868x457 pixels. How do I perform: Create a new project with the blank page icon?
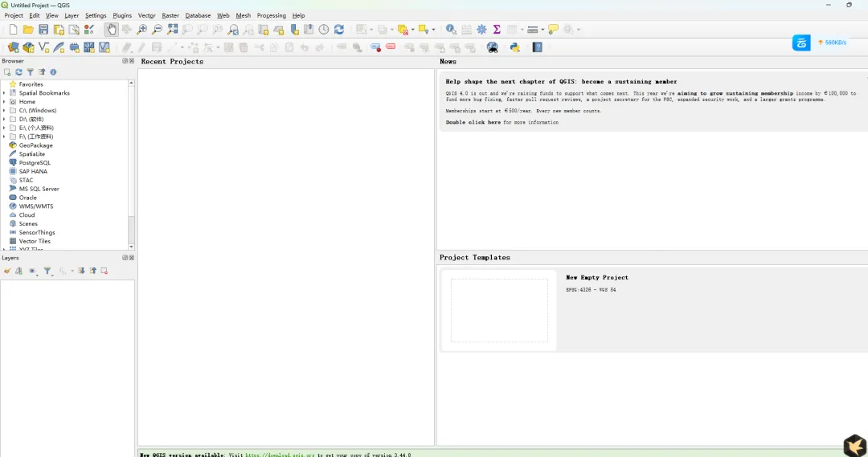[x=13, y=30]
